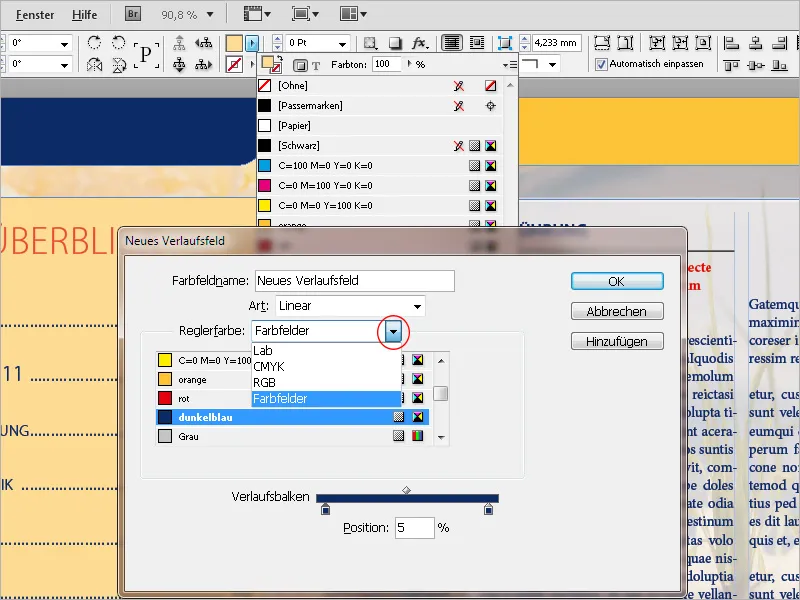
Task: Click the 4,233 mm value field
Action: (x=556, y=43)
